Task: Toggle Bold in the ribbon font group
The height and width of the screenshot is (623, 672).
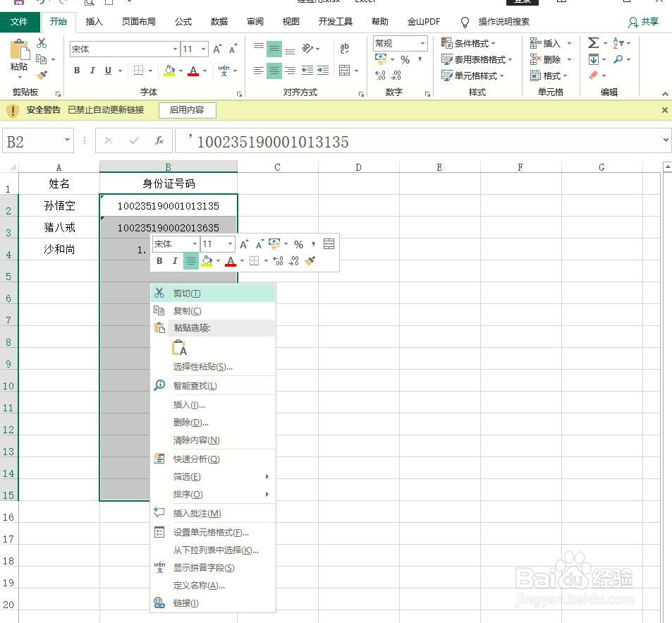Action: pyautogui.click(x=77, y=71)
